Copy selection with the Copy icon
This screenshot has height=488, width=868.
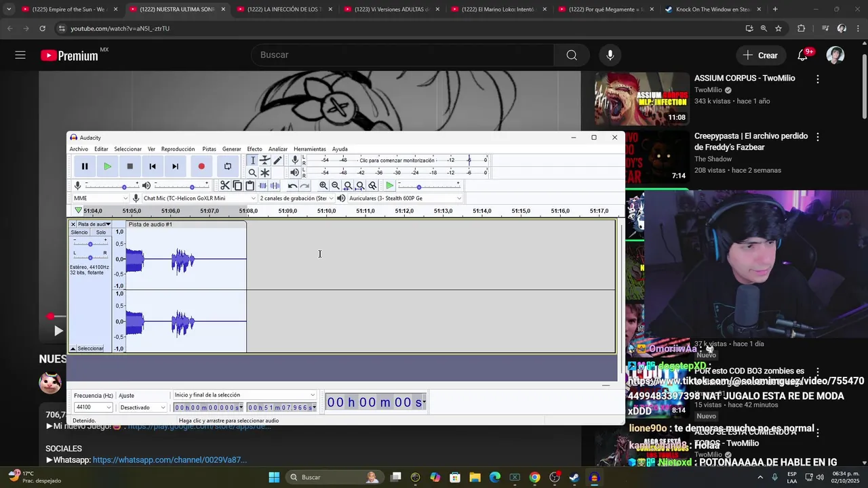tap(237, 186)
